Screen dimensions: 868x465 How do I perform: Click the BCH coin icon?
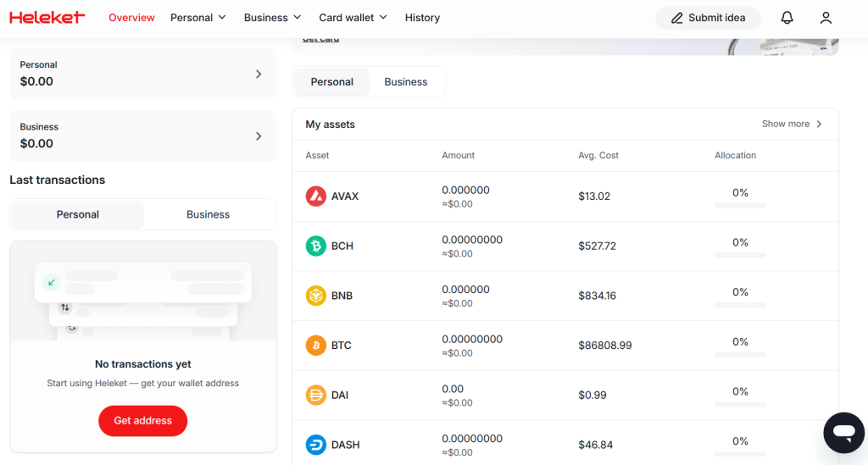tap(315, 246)
